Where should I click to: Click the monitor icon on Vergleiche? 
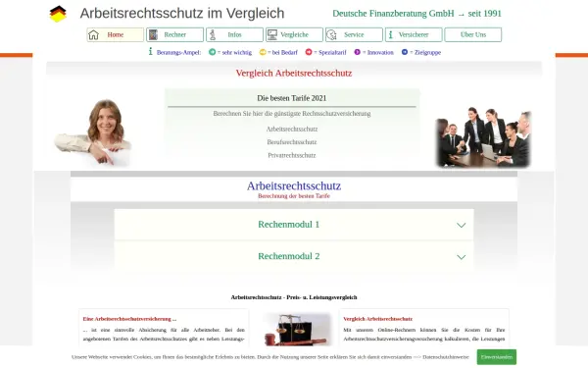[x=272, y=35]
